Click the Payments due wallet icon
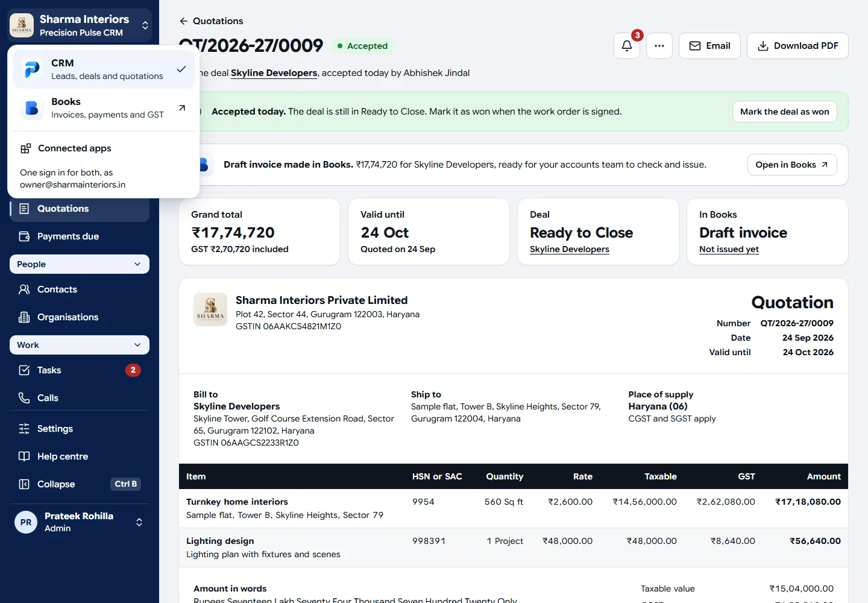This screenshot has height=603, width=868. point(24,236)
